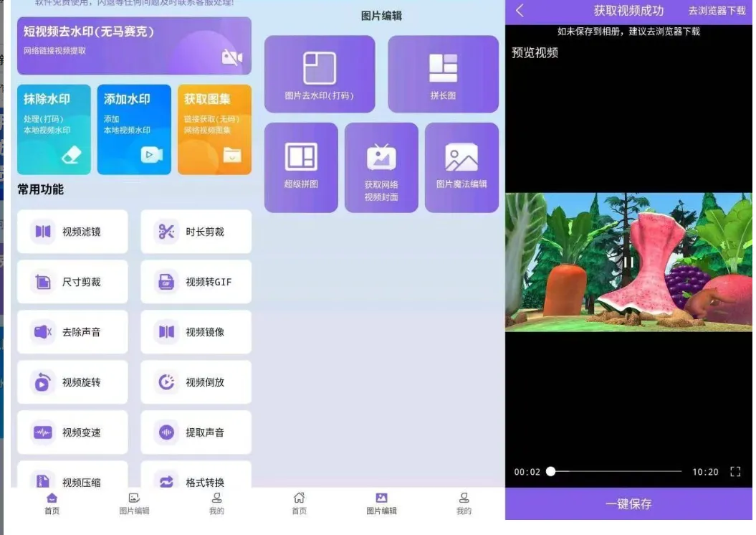Open the 时长剪裁 trimming tool

click(196, 231)
